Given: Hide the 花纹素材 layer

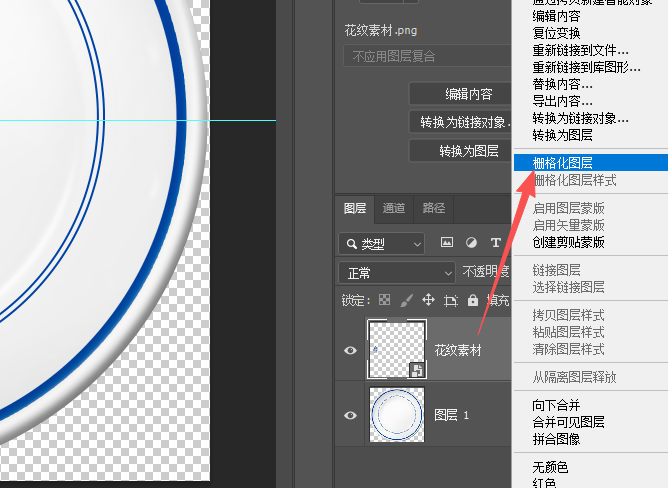Looking at the screenshot, I should (x=350, y=350).
